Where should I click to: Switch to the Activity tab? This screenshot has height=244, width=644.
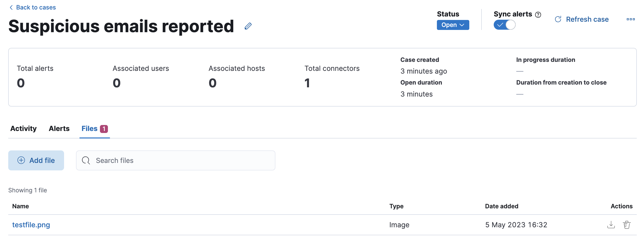[23, 128]
